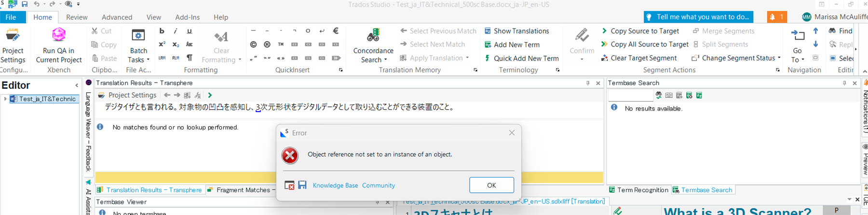Apply bold formatting

(162, 31)
